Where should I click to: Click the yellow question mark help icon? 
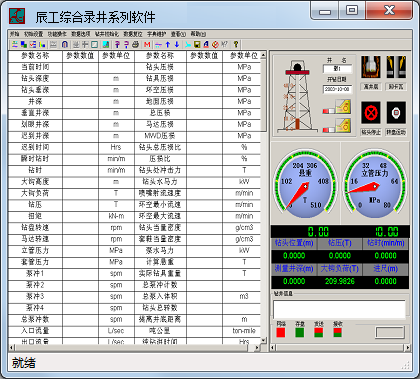click(236, 44)
